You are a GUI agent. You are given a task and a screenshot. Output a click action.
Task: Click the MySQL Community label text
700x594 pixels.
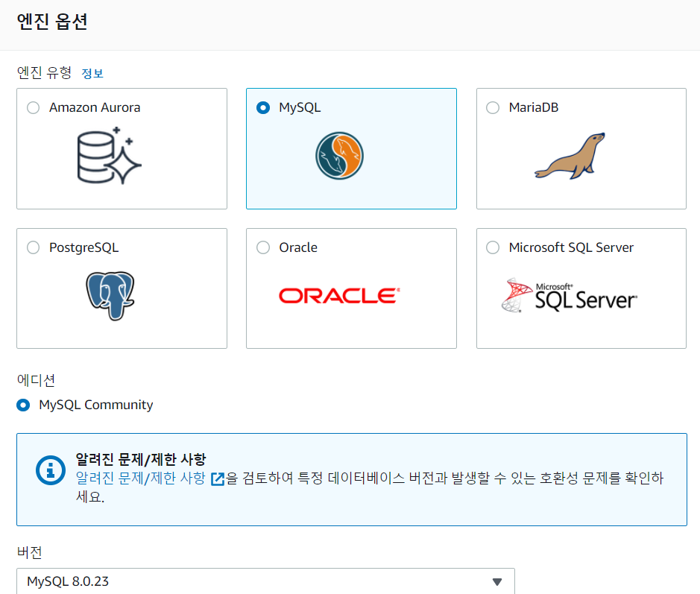(x=96, y=405)
